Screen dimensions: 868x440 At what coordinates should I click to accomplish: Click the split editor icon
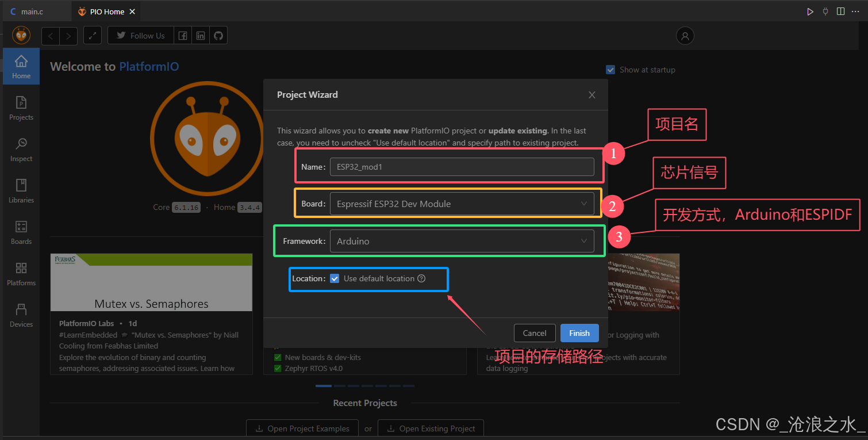pos(840,12)
